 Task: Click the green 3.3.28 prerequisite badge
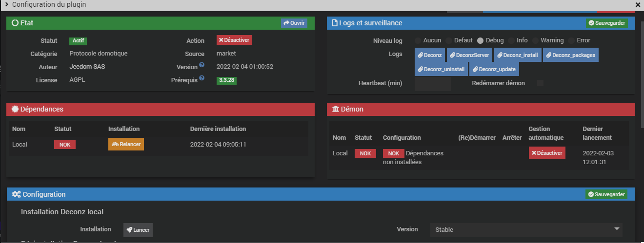tap(226, 80)
